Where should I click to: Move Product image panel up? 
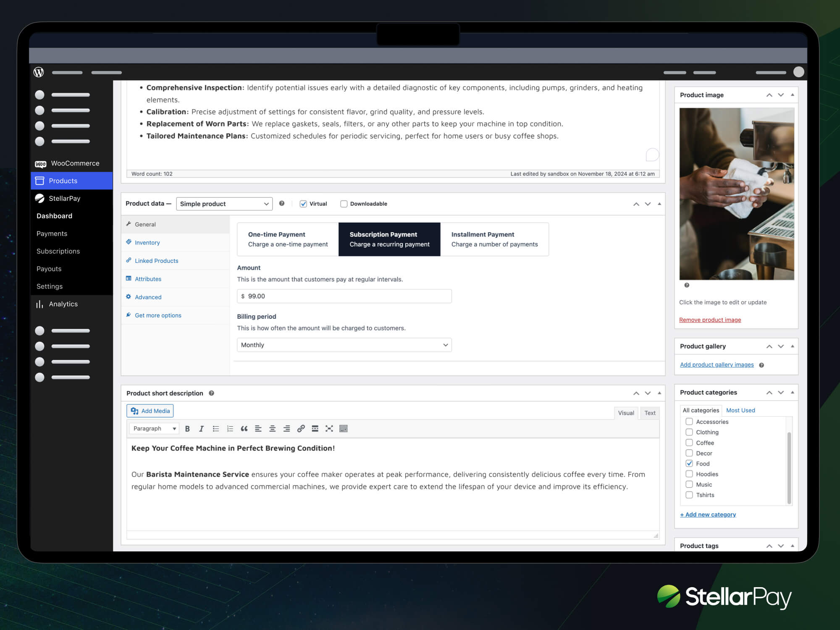coord(769,95)
